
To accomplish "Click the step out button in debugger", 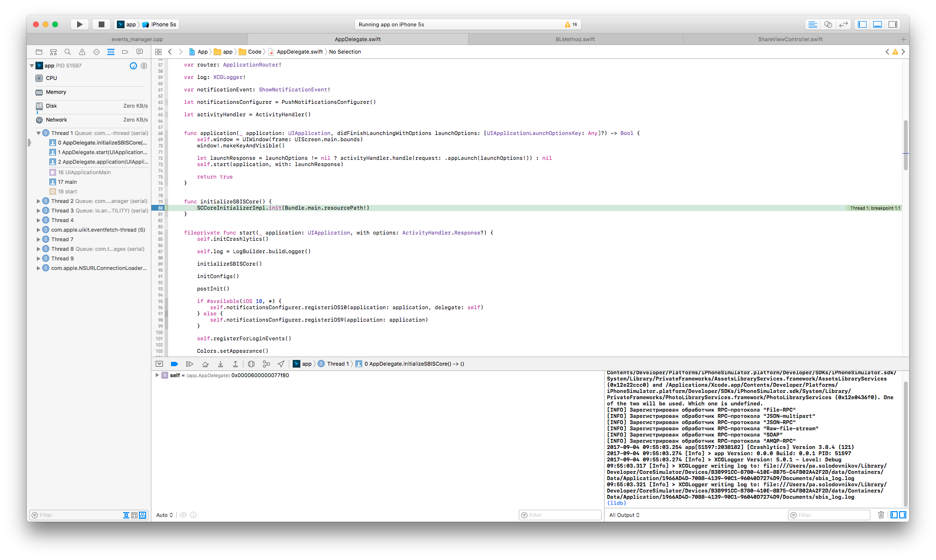I will coord(236,363).
